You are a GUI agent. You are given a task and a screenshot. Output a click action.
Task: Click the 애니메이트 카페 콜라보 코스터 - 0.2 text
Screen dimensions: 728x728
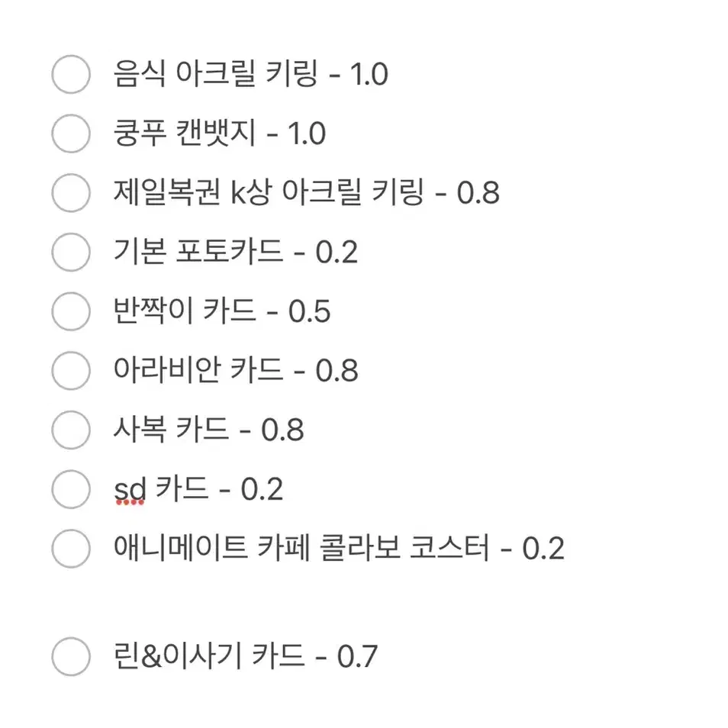pyautogui.click(x=339, y=548)
